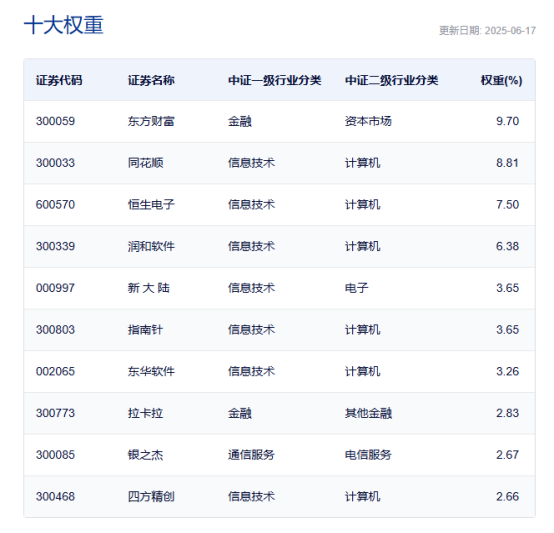Select the 证券名称 column header

pos(151,81)
